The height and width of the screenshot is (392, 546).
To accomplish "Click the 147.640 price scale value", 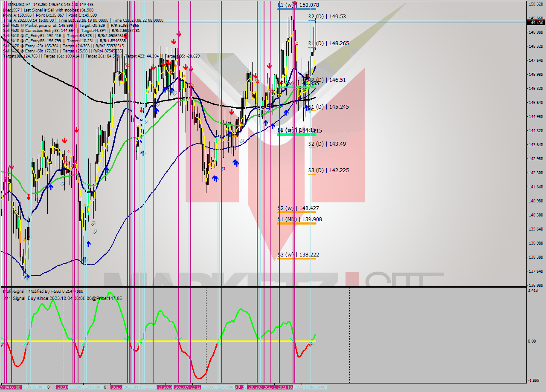I will tap(536, 61).
